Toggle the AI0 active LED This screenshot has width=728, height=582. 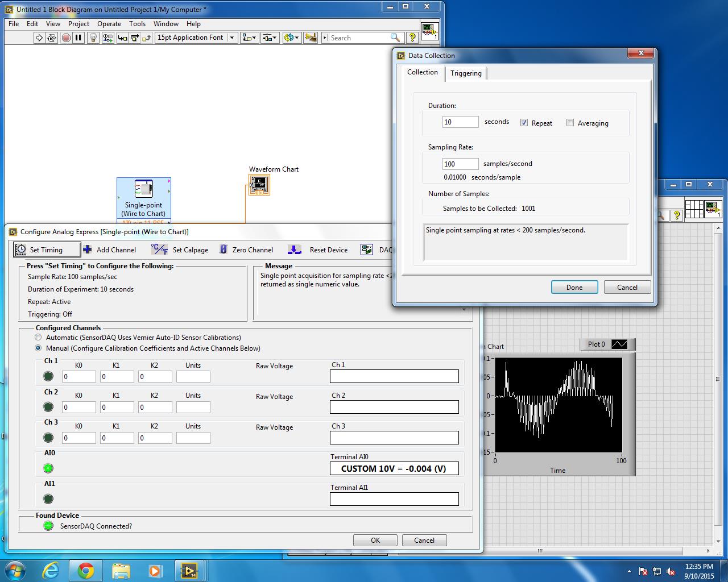pyautogui.click(x=48, y=468)
